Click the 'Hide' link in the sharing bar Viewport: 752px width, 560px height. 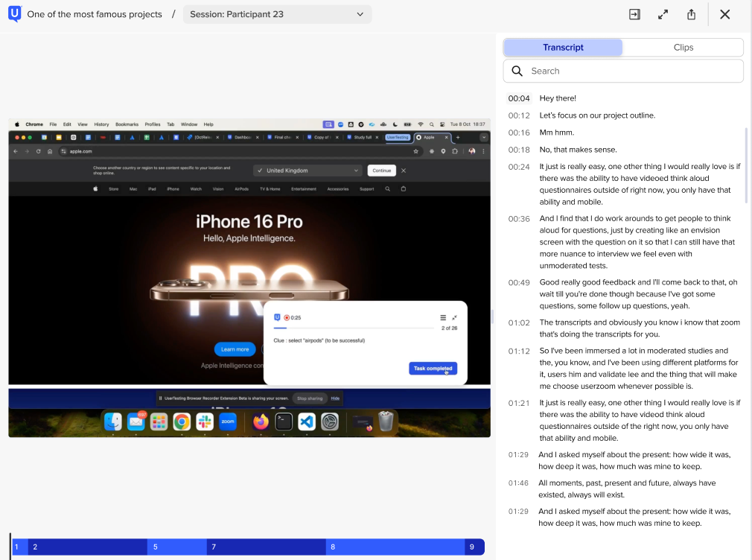click(335, 398)
